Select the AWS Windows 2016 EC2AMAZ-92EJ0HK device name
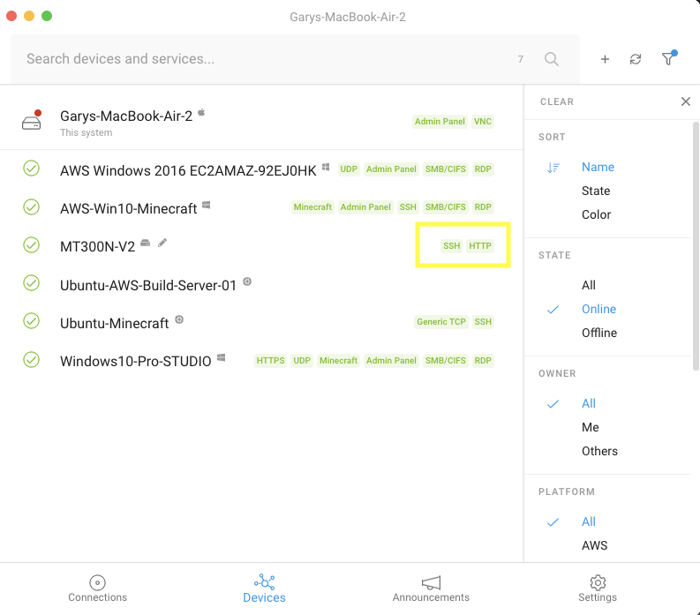Screen dimensions: 700x615 [188, 170]
